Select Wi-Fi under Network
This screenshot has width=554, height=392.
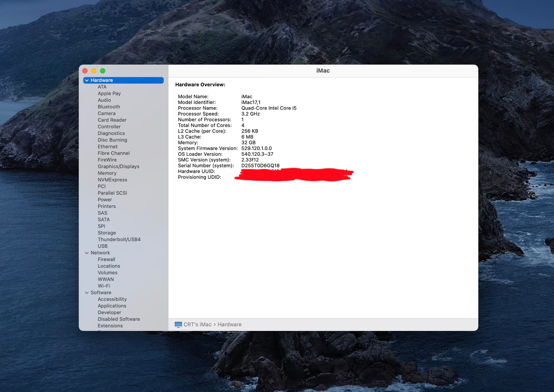click(104, 286)
